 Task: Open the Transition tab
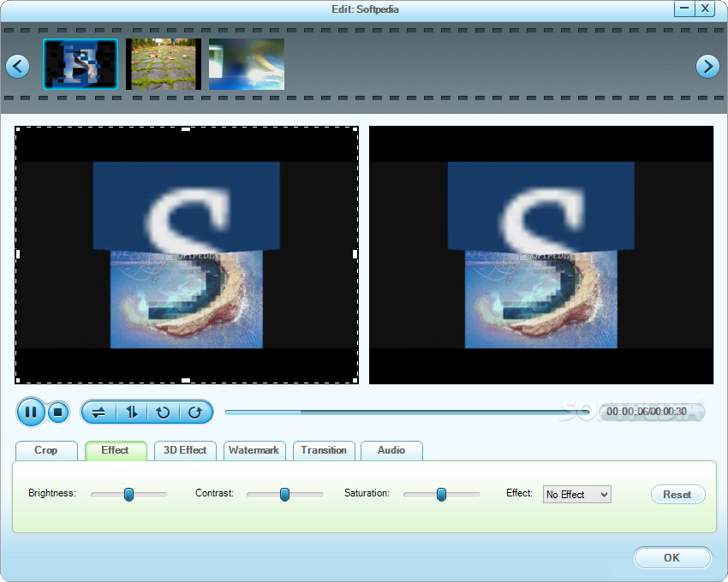tap(324, 450)
